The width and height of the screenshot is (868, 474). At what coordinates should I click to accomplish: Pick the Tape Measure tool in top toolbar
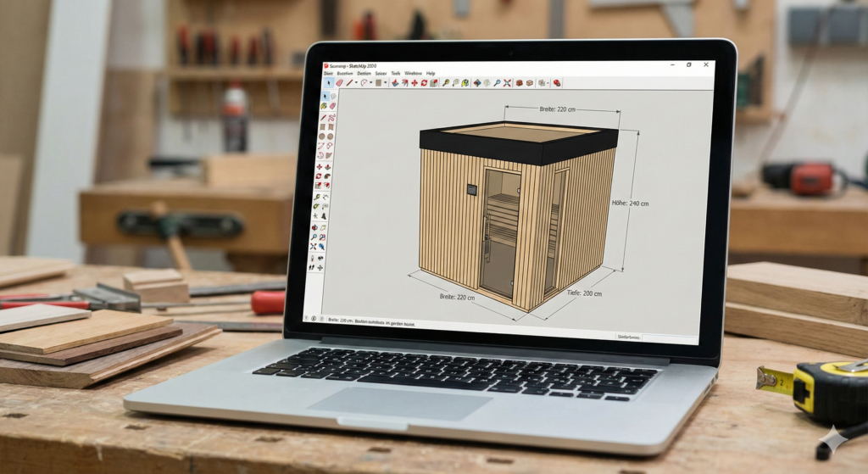(x=446, y=83)
